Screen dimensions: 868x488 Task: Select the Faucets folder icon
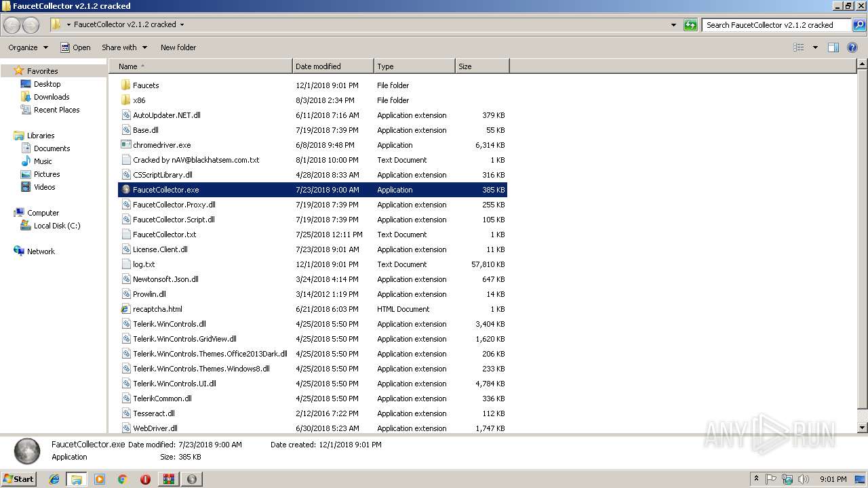(x=125, y=85)
